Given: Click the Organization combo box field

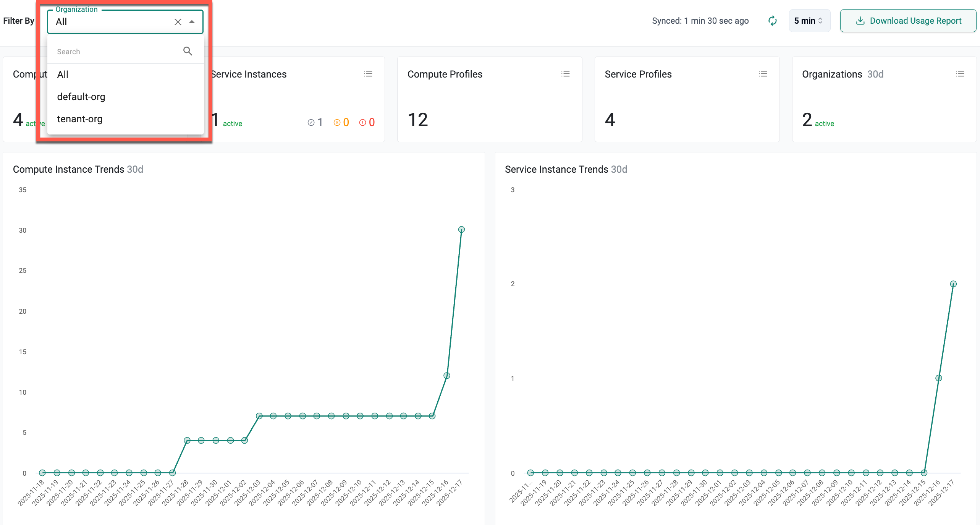Looking at the screenshot, I should click(111, 22).
